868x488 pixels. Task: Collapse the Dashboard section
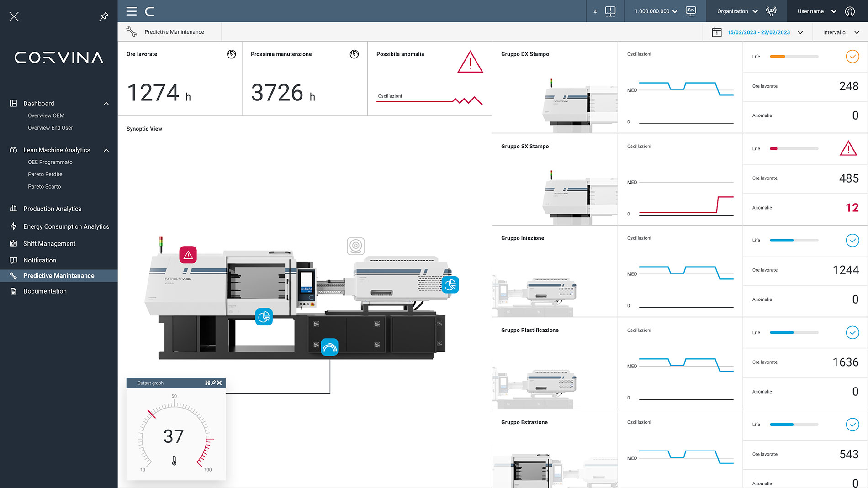pos(106,103)
